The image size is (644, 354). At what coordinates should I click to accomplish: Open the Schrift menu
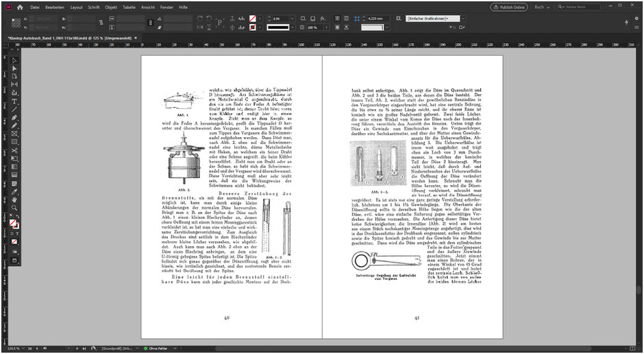[94, 8]
